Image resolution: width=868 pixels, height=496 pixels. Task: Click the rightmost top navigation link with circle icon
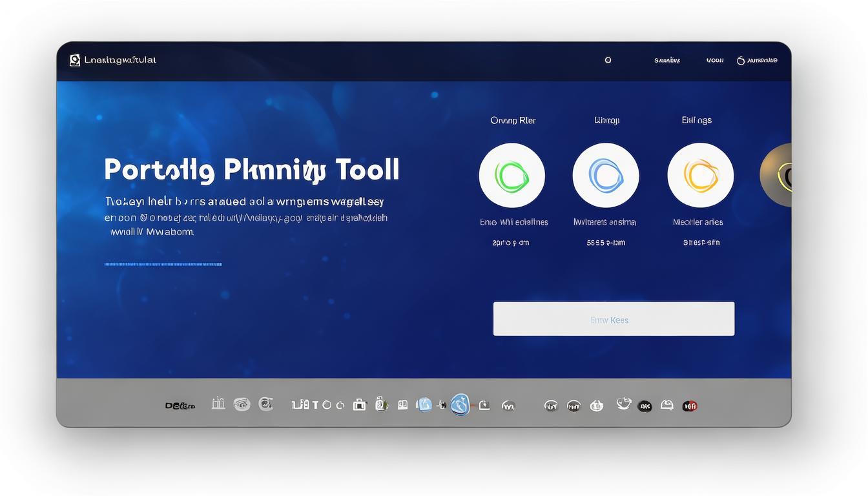pyautogui.click(x=758, y=60)
